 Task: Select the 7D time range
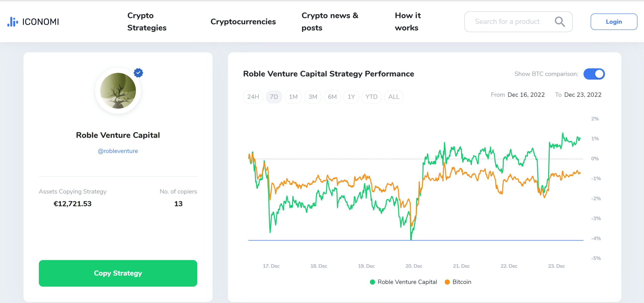click(274, 97)
